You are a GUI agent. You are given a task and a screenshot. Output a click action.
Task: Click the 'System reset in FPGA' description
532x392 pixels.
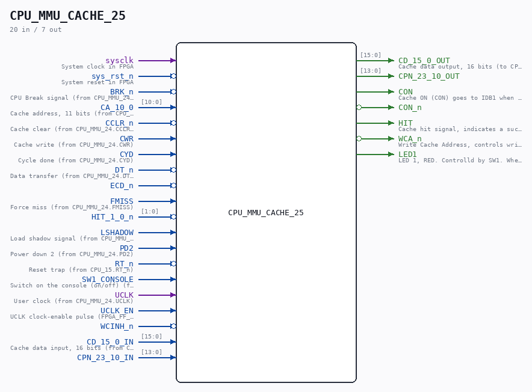[97, 82]
